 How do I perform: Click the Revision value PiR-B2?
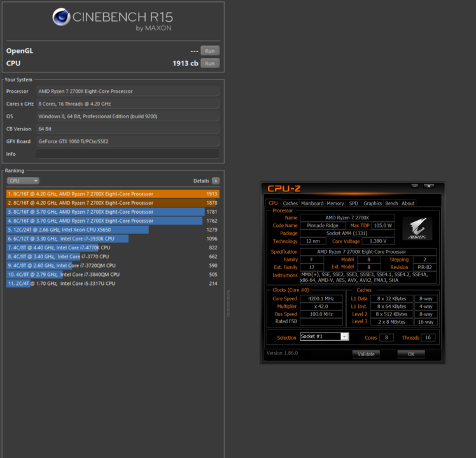tap(424, 267)
